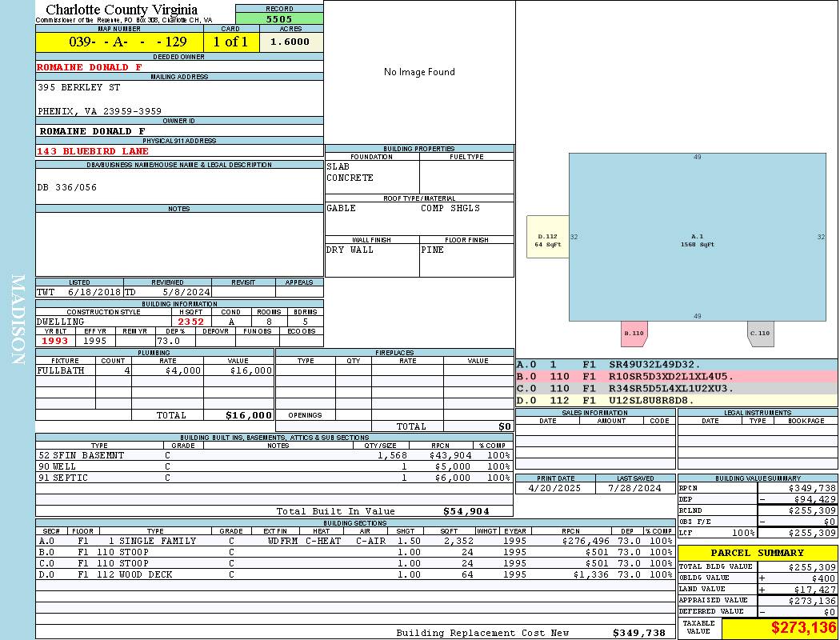
Task: Click the No Image Found placeholder
Action: point(419,72)
